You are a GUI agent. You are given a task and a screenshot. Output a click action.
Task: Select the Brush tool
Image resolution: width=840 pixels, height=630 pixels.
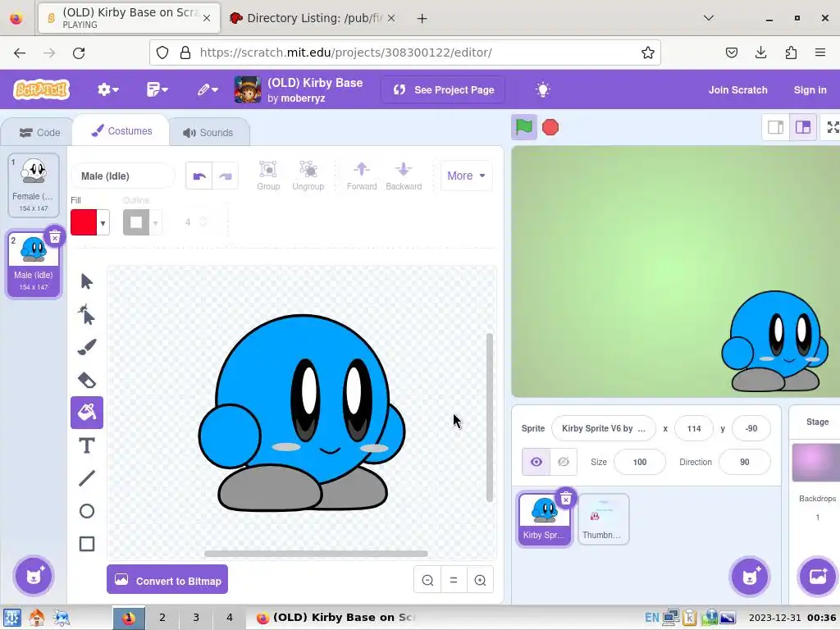pyautogui.click(x=87, y=347)
